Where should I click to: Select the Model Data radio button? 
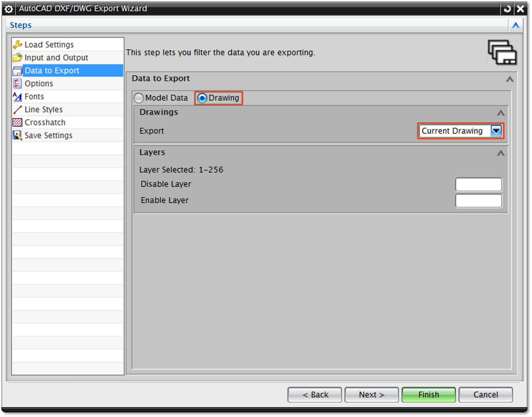pos(139,98)
